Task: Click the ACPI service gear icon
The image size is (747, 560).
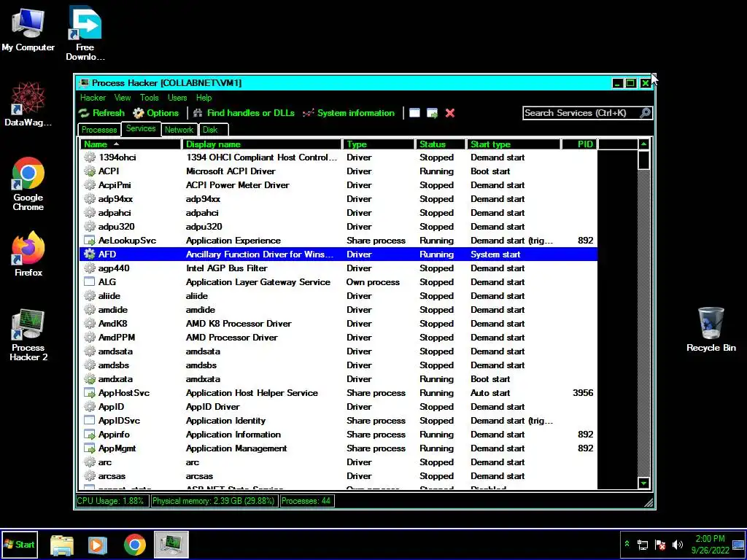Action: point(90,171)
